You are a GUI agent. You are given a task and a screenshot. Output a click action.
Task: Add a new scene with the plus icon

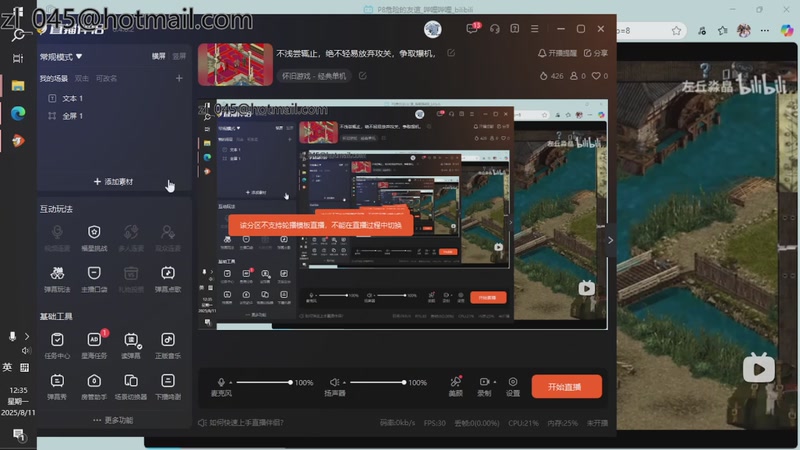click(x=179, y=78)
